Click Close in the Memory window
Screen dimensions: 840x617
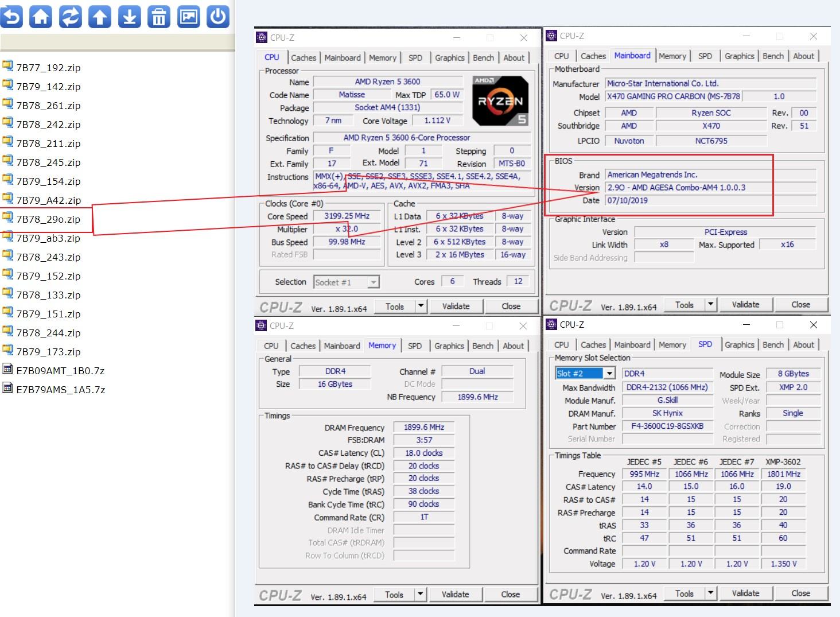click(x=510, y=595)
